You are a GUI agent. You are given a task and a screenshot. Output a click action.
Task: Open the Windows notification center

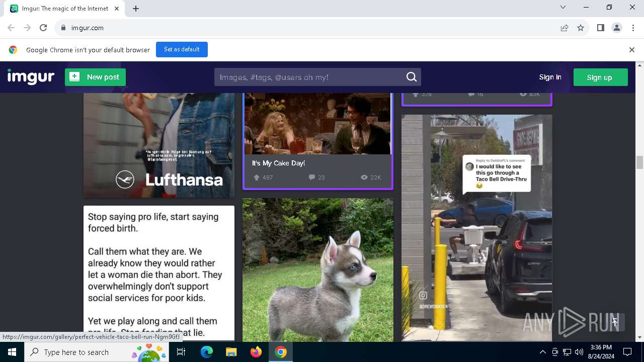coord(627,352)
